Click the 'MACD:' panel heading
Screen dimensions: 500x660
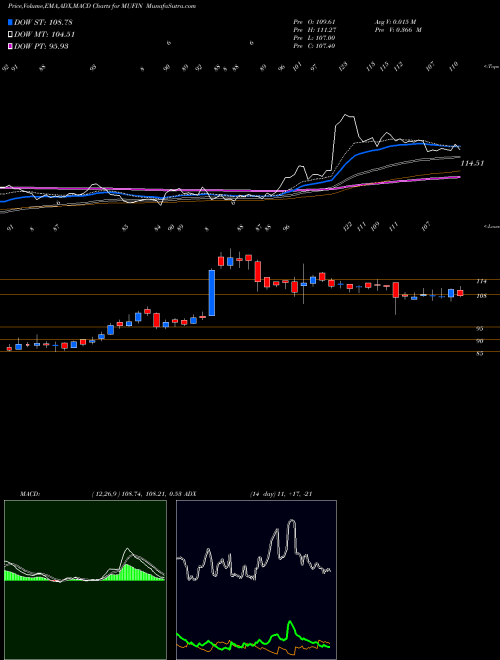click(29, 494)
